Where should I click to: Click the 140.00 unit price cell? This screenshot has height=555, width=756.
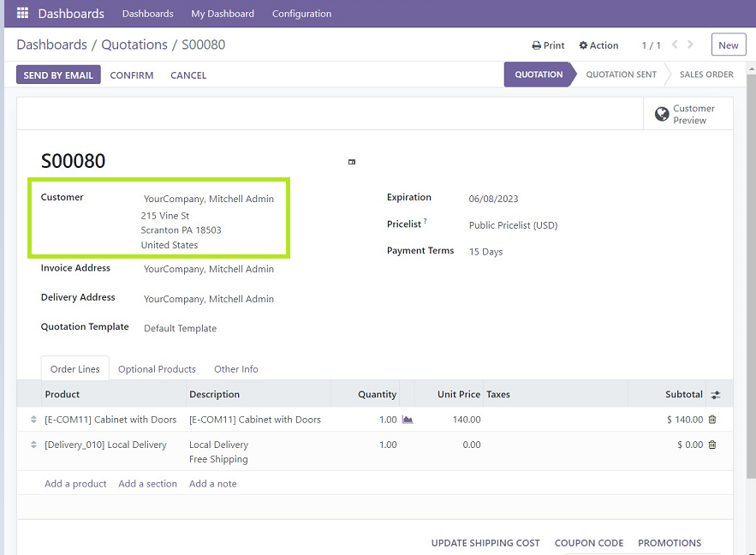click(467, 420)
